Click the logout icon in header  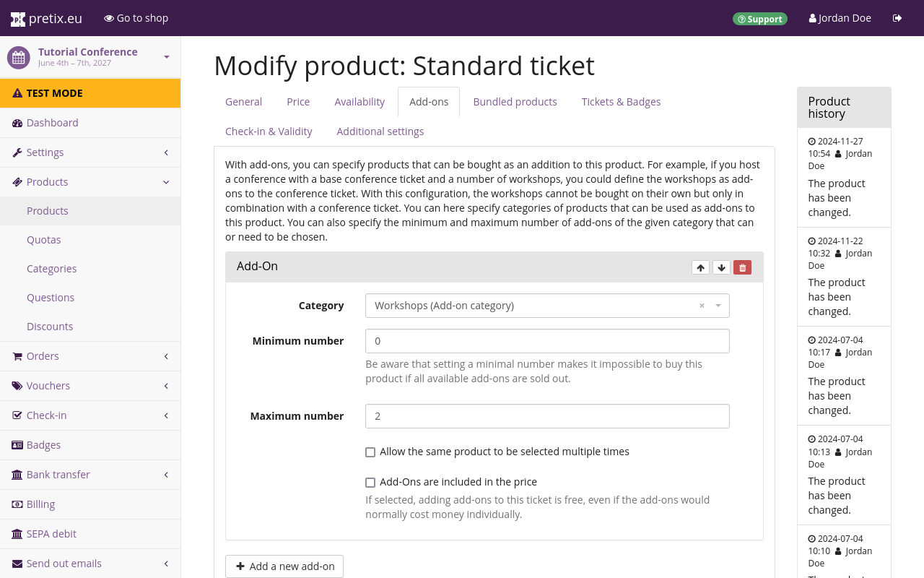pos(897,18)
